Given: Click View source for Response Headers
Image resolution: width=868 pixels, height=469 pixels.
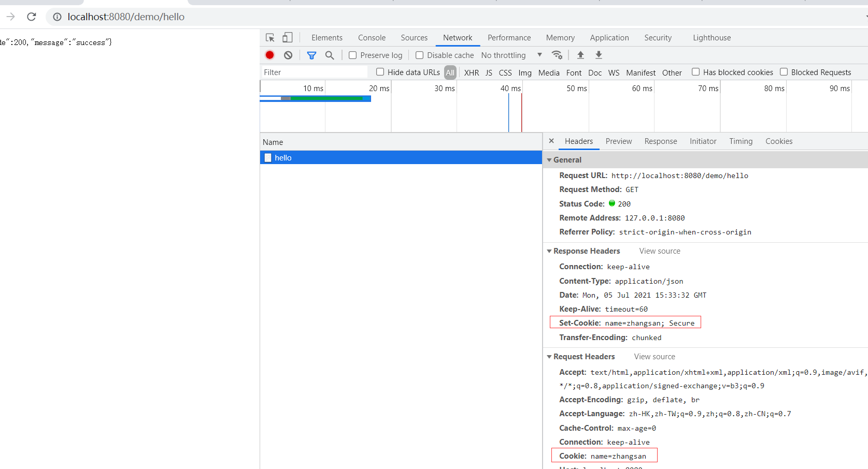Looking at the screenshot, I should (660, 251).
